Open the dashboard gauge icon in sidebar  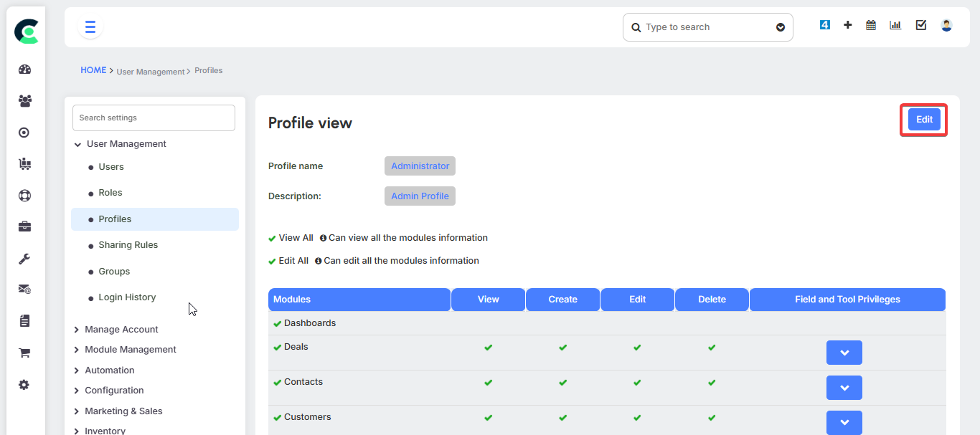point(25,70)
